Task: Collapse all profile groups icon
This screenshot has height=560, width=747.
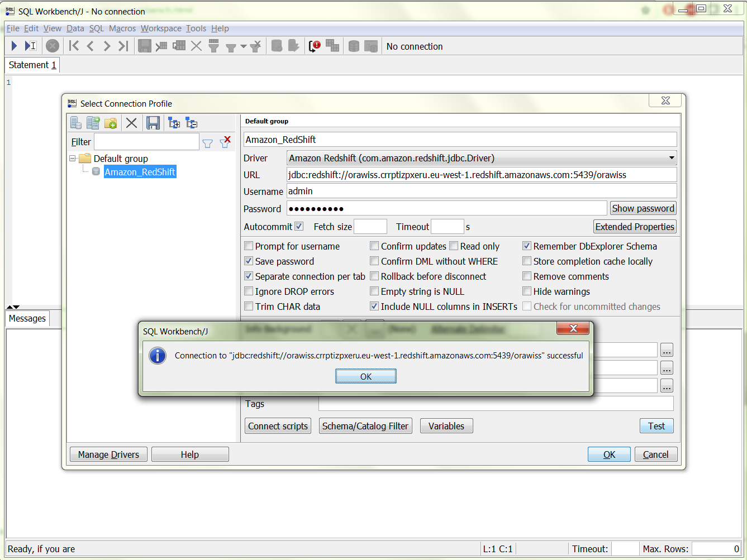Action: pyautogui.click(x=192, y=123)
